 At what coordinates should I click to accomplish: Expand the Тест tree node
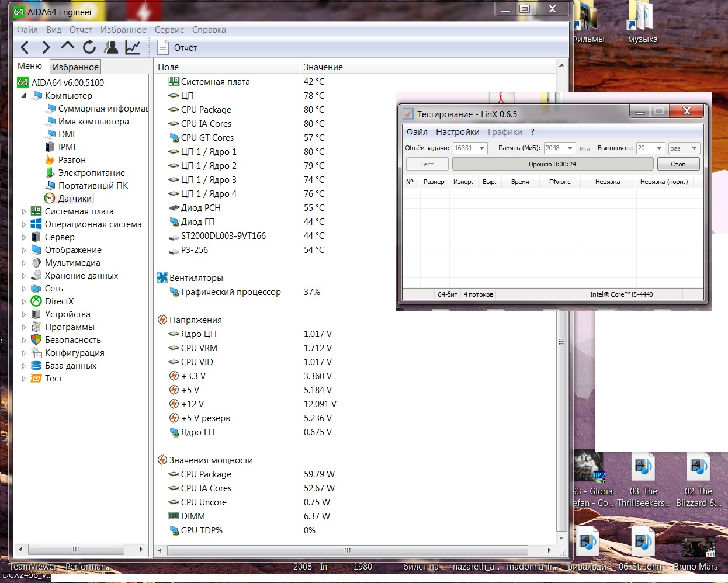pyautogui.click(x=24, y=379)
